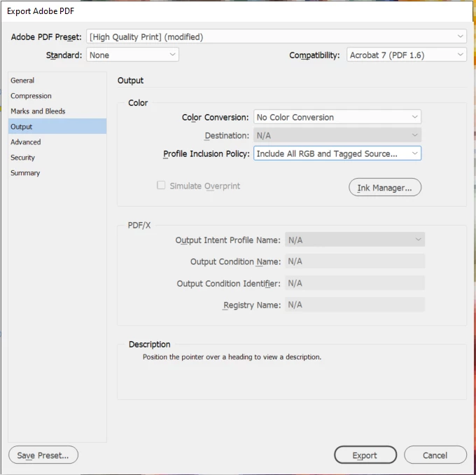Screen dimensions: 476x475
Task: Click the 'Export Adobe PDF' dialog title
Action: coord(41,11)
